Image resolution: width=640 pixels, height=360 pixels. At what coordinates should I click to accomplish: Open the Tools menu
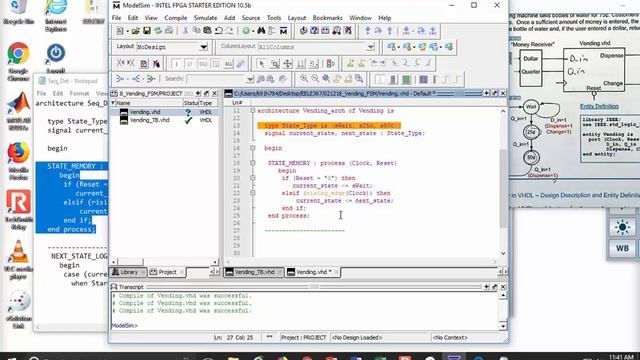[274, 18]
